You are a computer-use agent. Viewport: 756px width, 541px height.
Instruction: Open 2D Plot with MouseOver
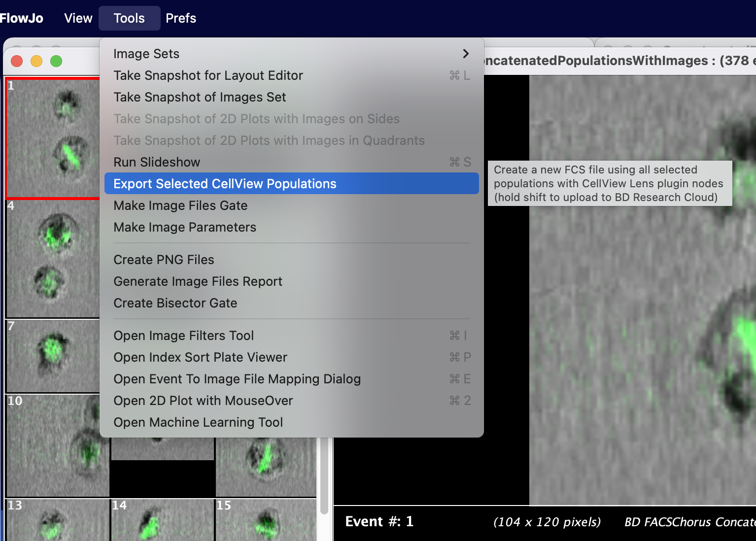[x=203, y=401]
